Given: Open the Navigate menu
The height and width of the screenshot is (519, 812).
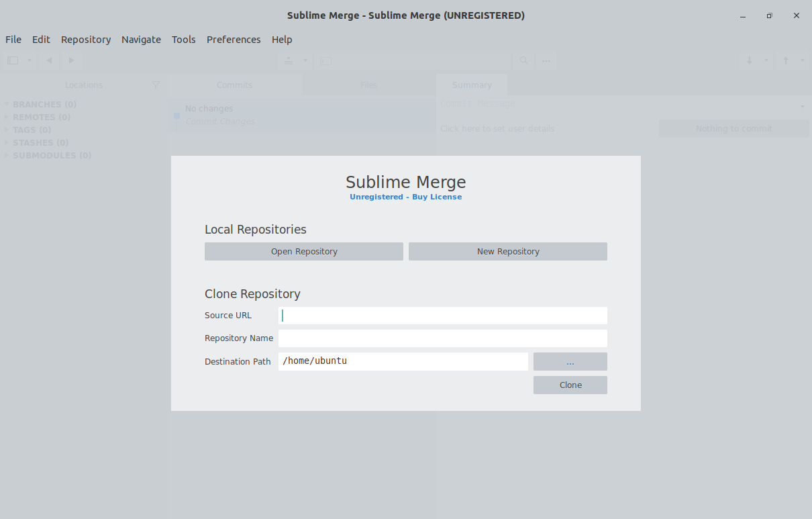Looking at the screenshot, I should tap(141, 40).
